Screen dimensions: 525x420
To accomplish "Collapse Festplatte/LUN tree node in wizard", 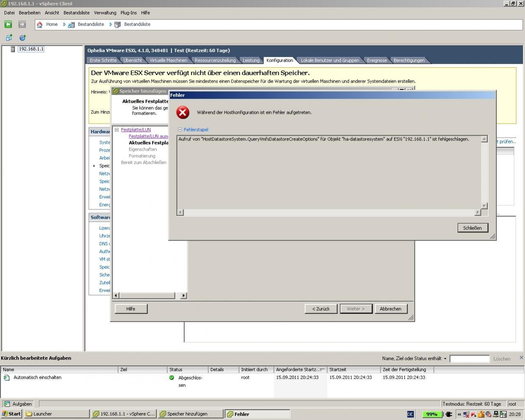I will pos(117,130).
